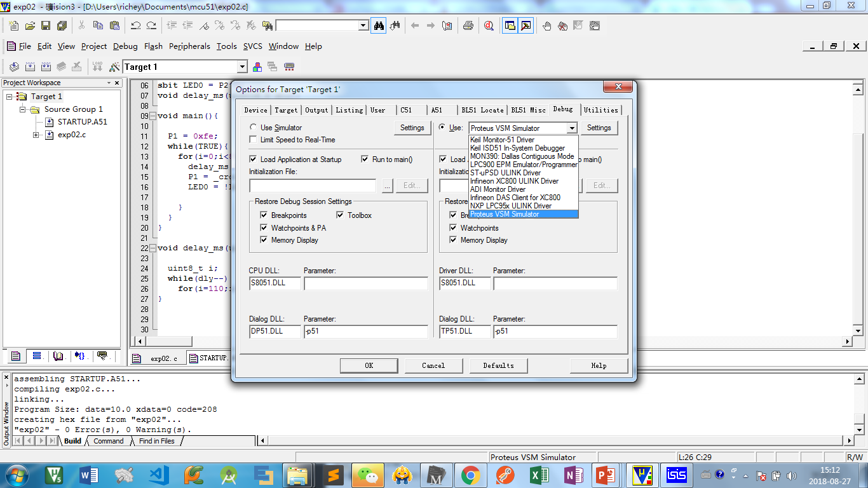The height and width of the screenshot is (488, 868).
Task: Click the Paste clipboard icon
Action: 114,26
